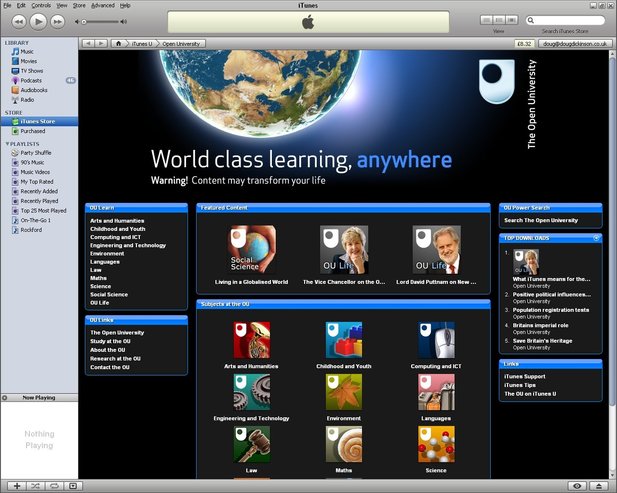617x493 pixels.
Task: Open The Vice Chancellor featured thumbnail
Action: 344,249
